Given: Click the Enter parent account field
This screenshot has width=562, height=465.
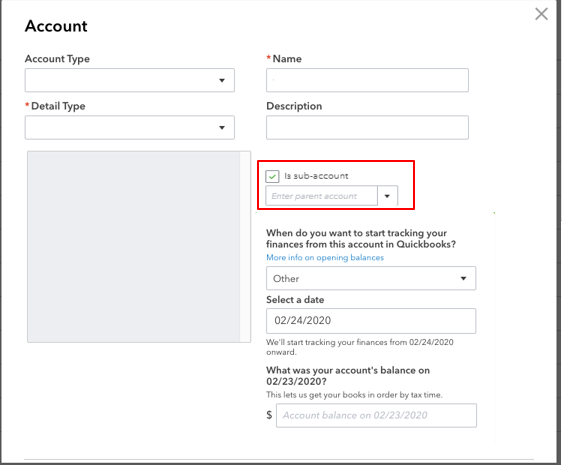Looking at the screenshot, I should point(321,196).
